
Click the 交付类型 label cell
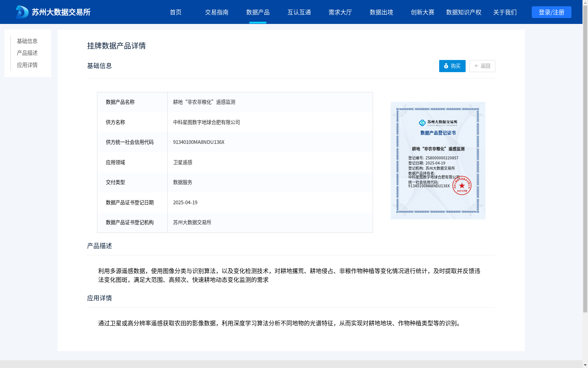point(132,182)
